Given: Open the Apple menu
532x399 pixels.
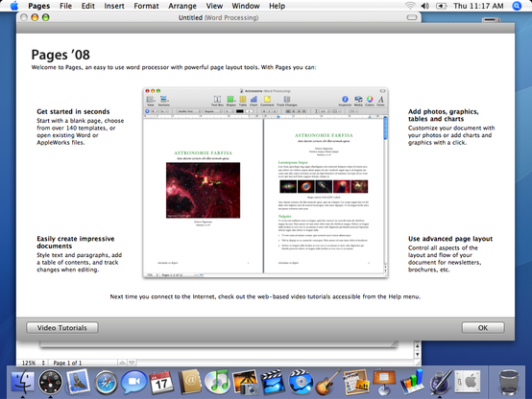Looking at the screenshot, I should click(13, 6).
